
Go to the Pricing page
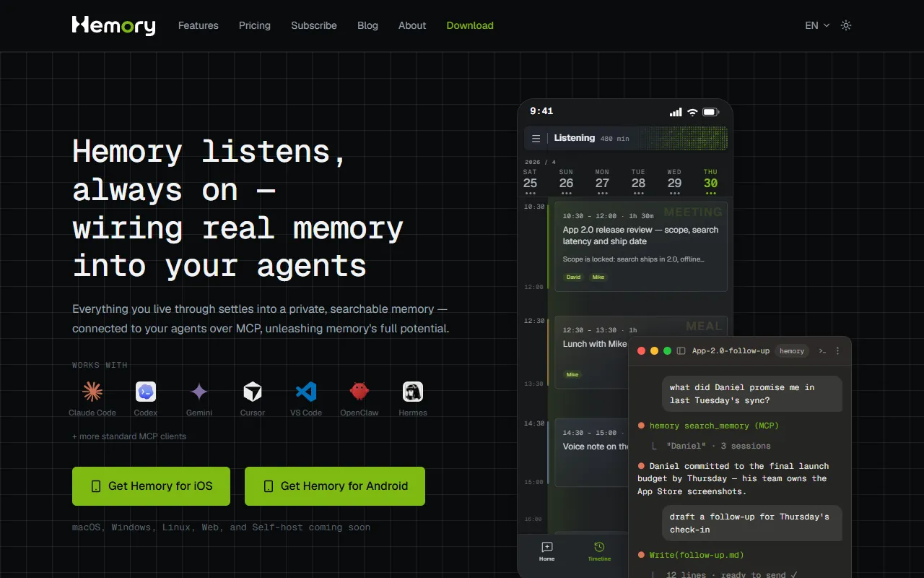click(x=255, y=25)
